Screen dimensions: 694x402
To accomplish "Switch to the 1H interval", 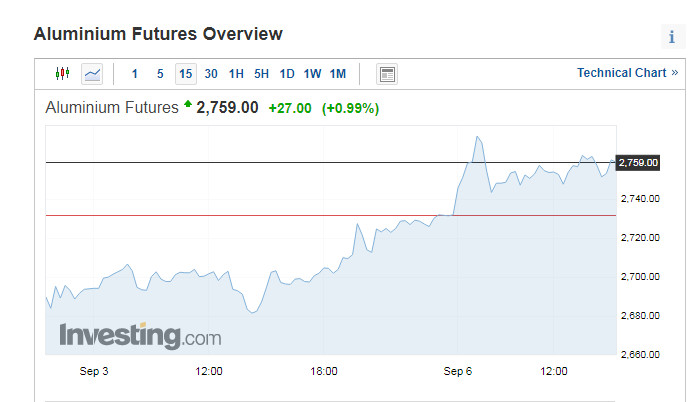I will click(x=236, y=74).
